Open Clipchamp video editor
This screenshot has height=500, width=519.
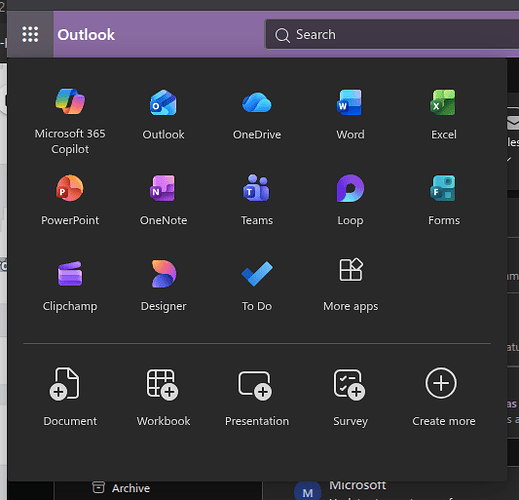click(x=70, y=286)
